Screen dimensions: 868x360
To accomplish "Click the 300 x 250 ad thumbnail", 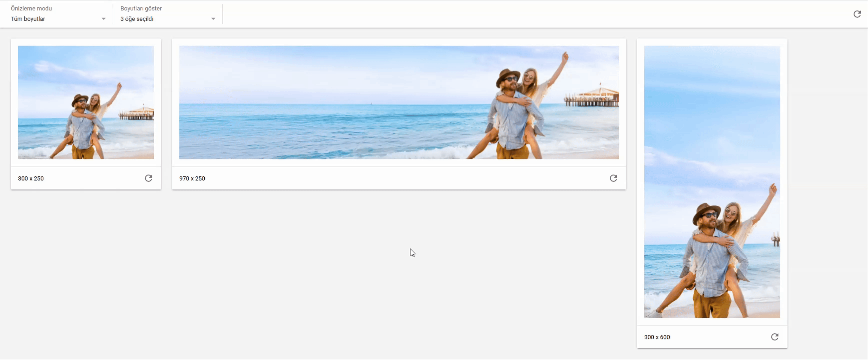I will tap(86, 102).
